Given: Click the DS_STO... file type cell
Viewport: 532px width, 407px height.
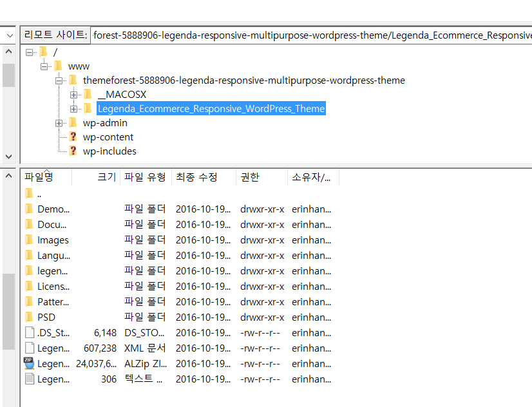Looking at the screenshot, I should (x=144, y=333).
